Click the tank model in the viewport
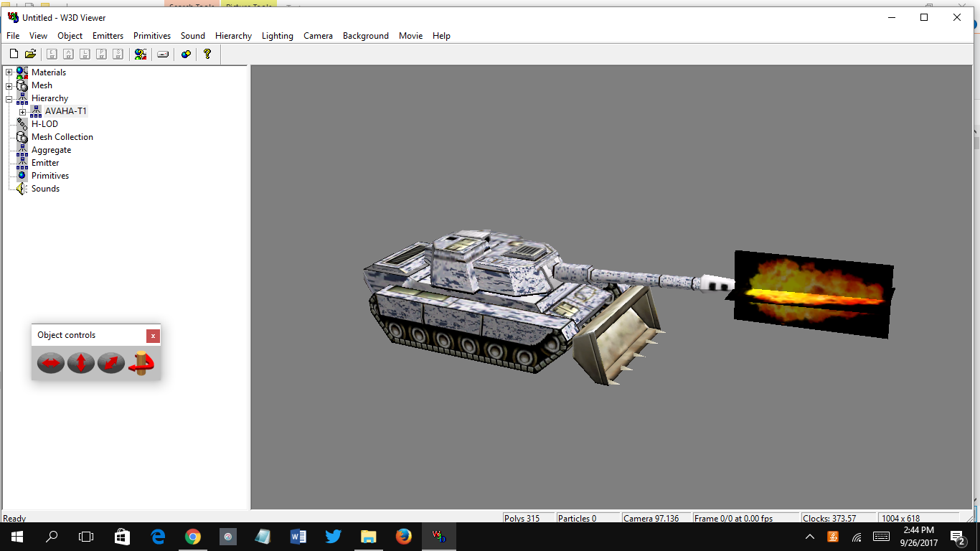This screenshot has height=551, width=980. point(502,301)
